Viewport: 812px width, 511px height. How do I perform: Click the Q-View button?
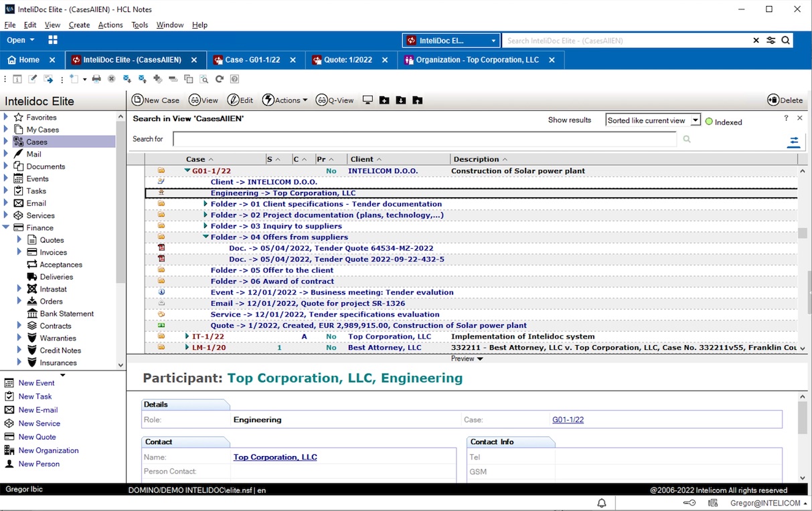[x=335, y=100]
